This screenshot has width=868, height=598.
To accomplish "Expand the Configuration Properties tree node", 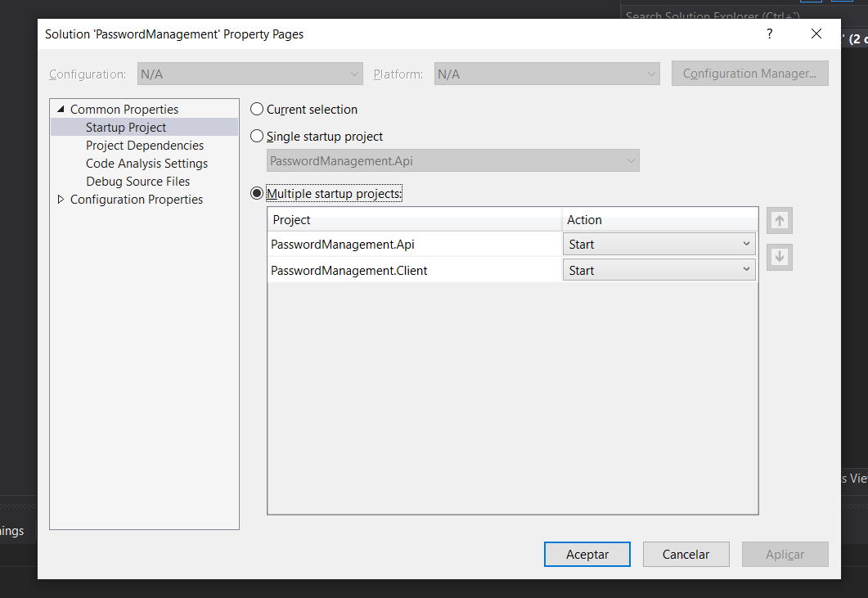I will click(61, 200).
